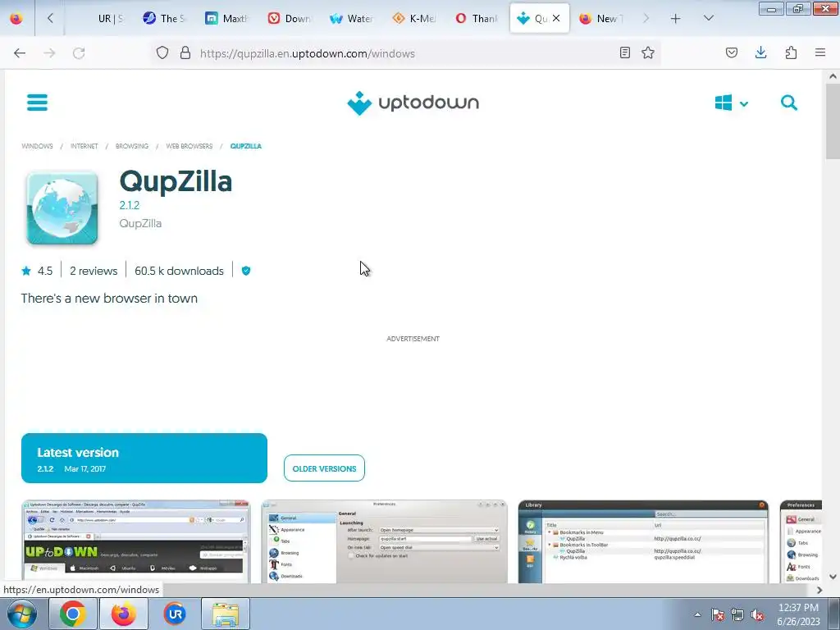Image resolution: width=840 pixels, height=630 pixels.
Task: Open the BROWSING breadcrumb link
Action: click(x=132, y=146)
